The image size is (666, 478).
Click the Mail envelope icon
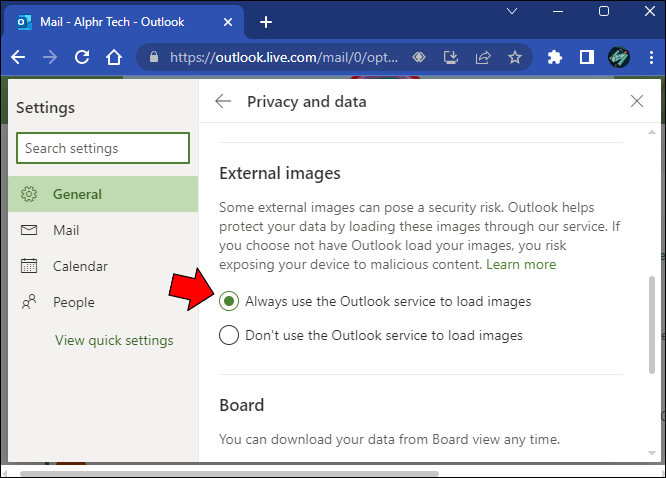pos(29,230)
